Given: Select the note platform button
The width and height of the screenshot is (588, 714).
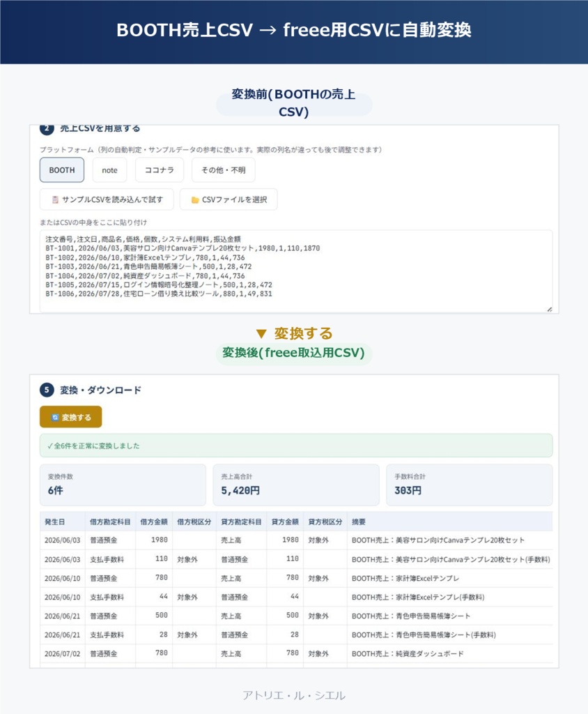Looking at the screenshot, I should coord(109,170).
